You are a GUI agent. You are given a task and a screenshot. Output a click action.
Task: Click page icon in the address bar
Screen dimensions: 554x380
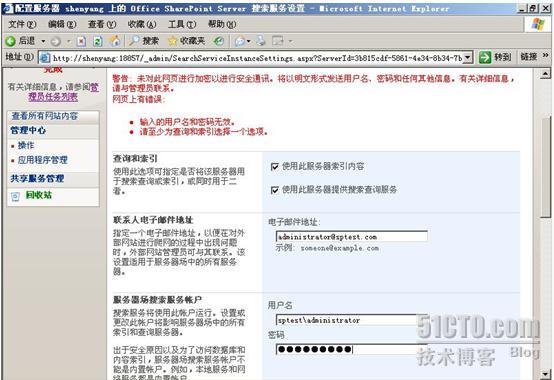coord(45,57)
